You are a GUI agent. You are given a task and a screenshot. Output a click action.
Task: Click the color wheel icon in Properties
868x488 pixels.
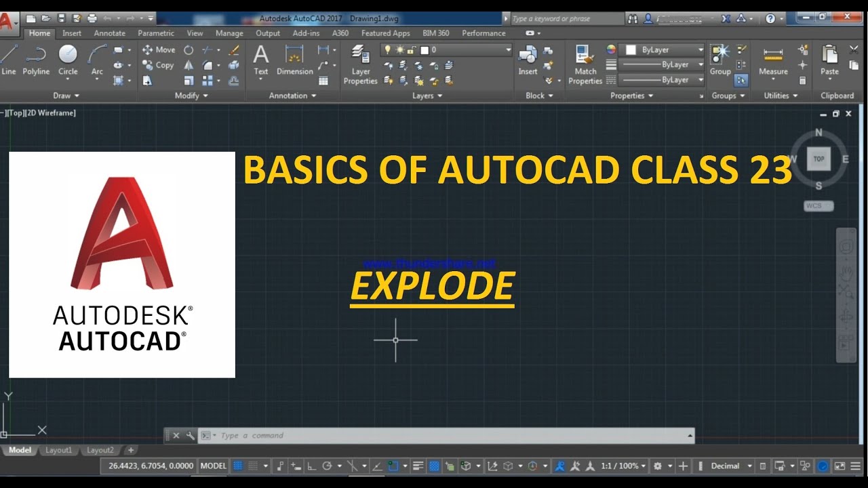pyautogui.click(x=611, y=49)
